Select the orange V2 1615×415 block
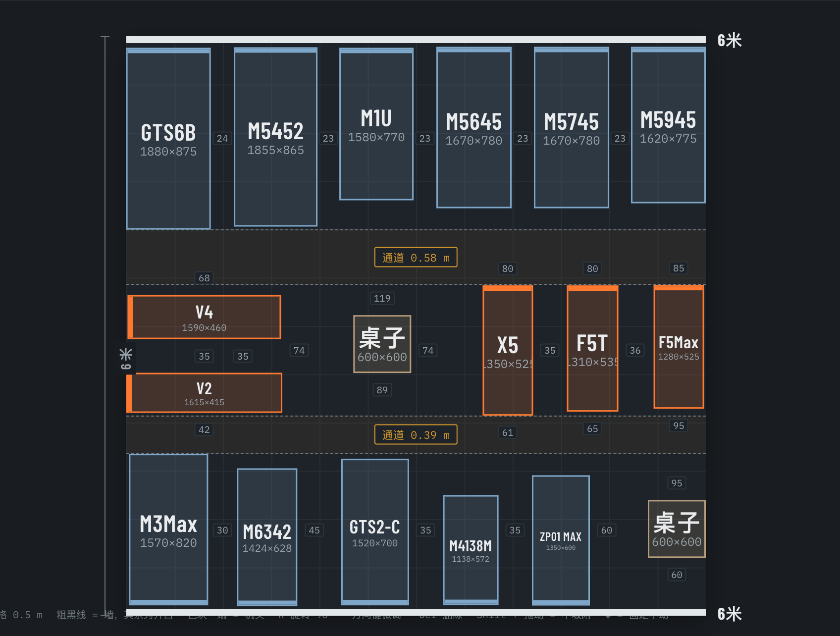The width and height of the screenshot is (840, 636). point(204,393)
